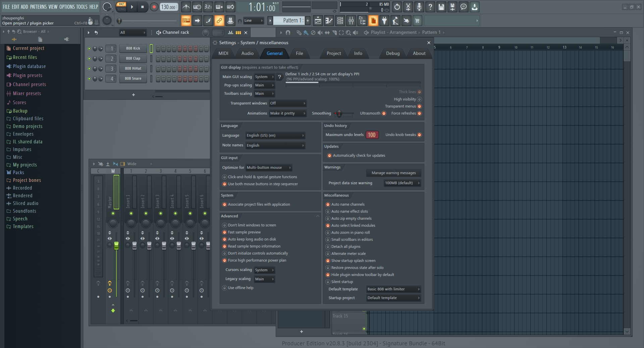644x348 pixels.
Task: Toggle the 3-2-1 recording countdown
Action: click(208, 7)
